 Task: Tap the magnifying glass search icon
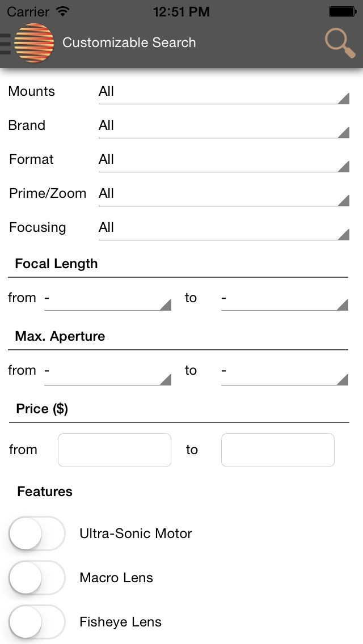340,43
